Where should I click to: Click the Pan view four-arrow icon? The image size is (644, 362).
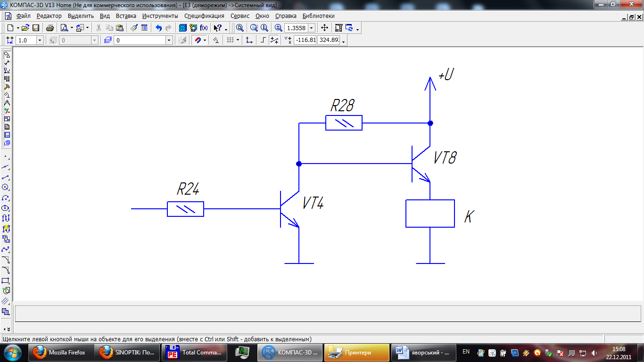coord(324,28)
